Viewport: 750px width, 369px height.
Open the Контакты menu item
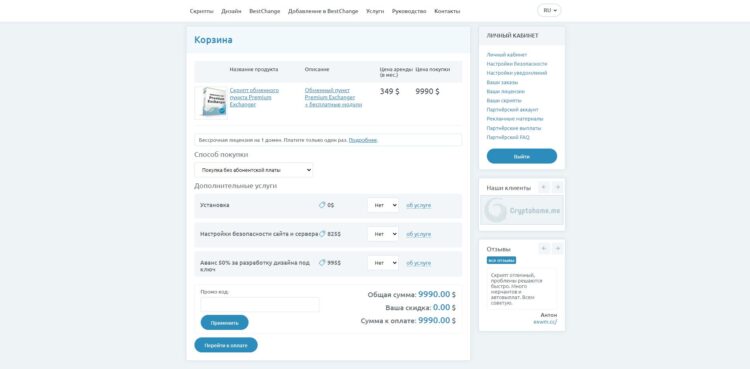click(x=447, y=11)
